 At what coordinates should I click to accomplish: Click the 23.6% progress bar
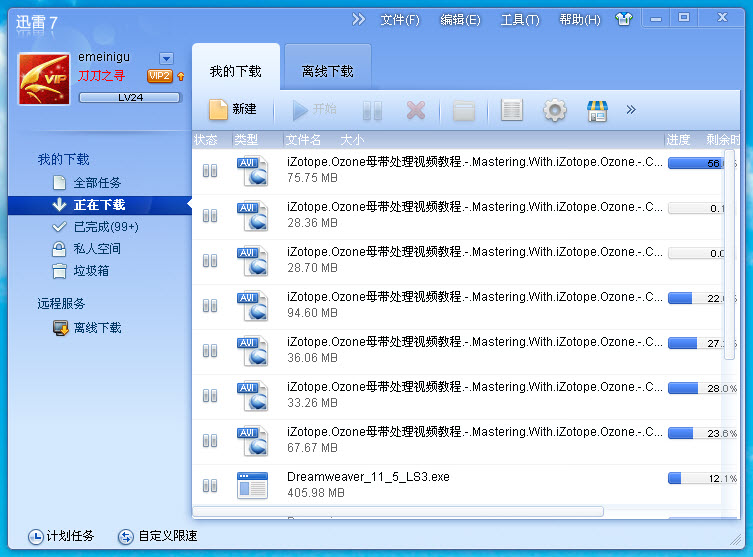pos(703,433)
